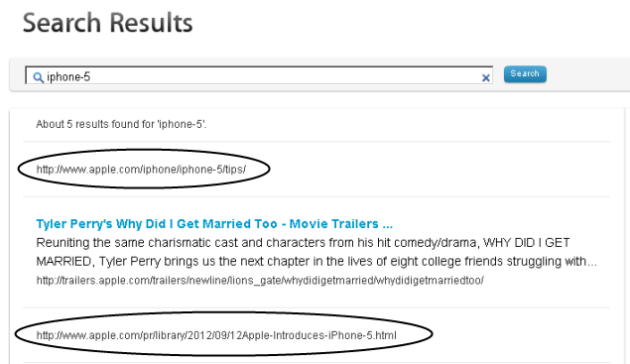This screenshot has height=364, width=630.
Task: Open the trailers.apple.com whydidigetmarriedtoo URL
Action: 260,280
